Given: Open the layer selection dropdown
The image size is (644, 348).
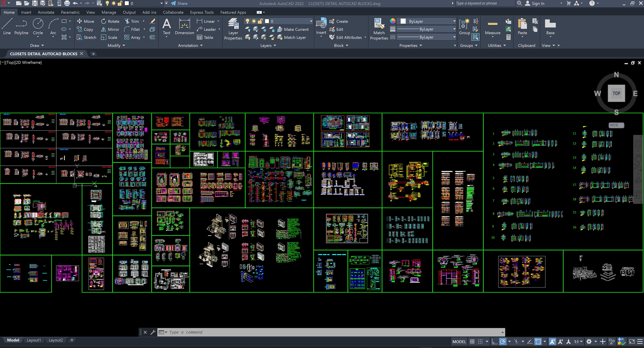Looking at the screenshot, I should [311, 21].
